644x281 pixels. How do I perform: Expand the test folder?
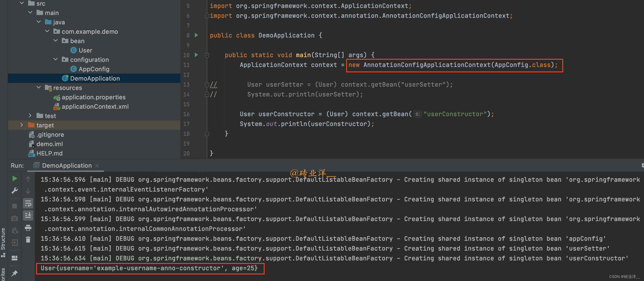click(30, 115)
